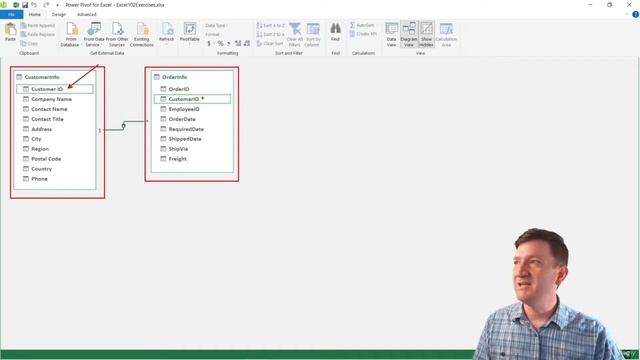Click the From Other Sources icon
This screenshot has width=640, height=360.
pos(117,34)
